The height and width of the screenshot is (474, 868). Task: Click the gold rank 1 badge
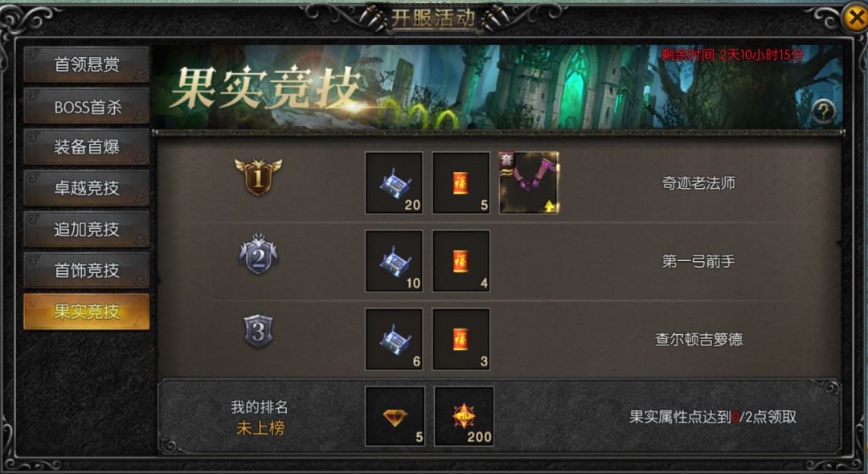pyautogui.click(x=258, y=177)
